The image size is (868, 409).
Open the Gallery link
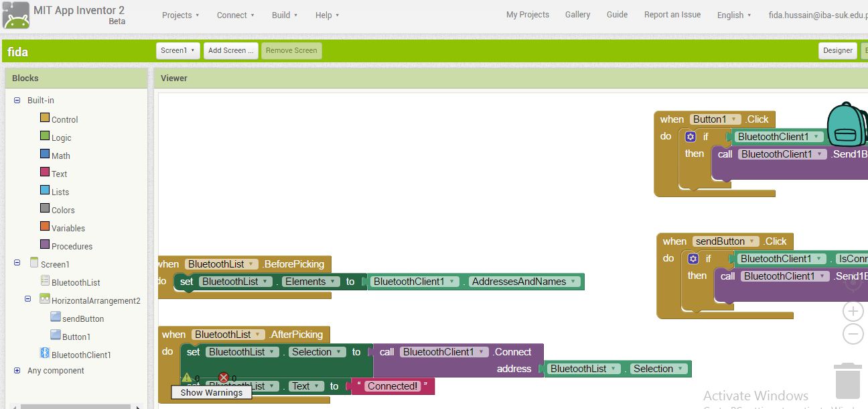[x=577, y=15]
